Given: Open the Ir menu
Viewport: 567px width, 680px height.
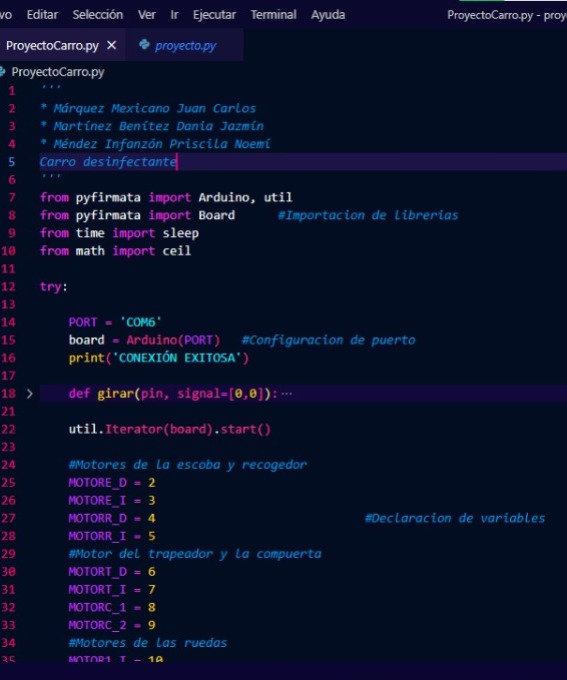Looking at the screenshot, I should [x=174, y=15].
